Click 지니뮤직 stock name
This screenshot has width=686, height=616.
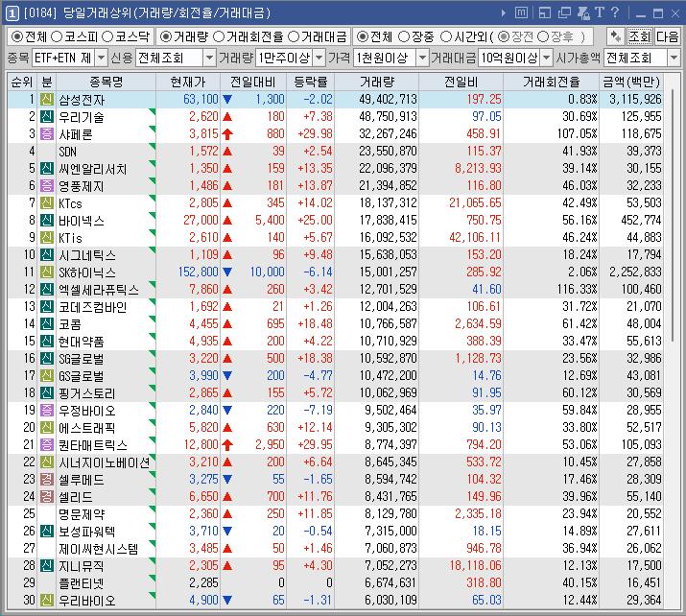tap(82, 566)
